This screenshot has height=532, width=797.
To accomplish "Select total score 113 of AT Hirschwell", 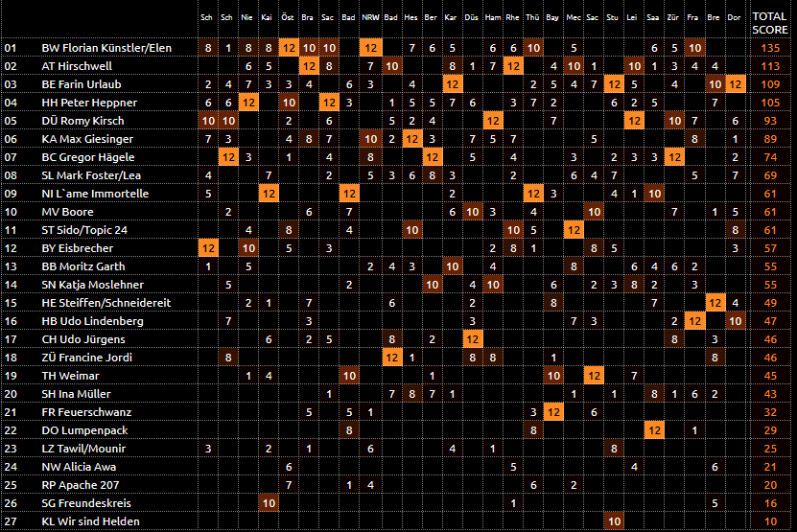I will (x=770, y=66).
